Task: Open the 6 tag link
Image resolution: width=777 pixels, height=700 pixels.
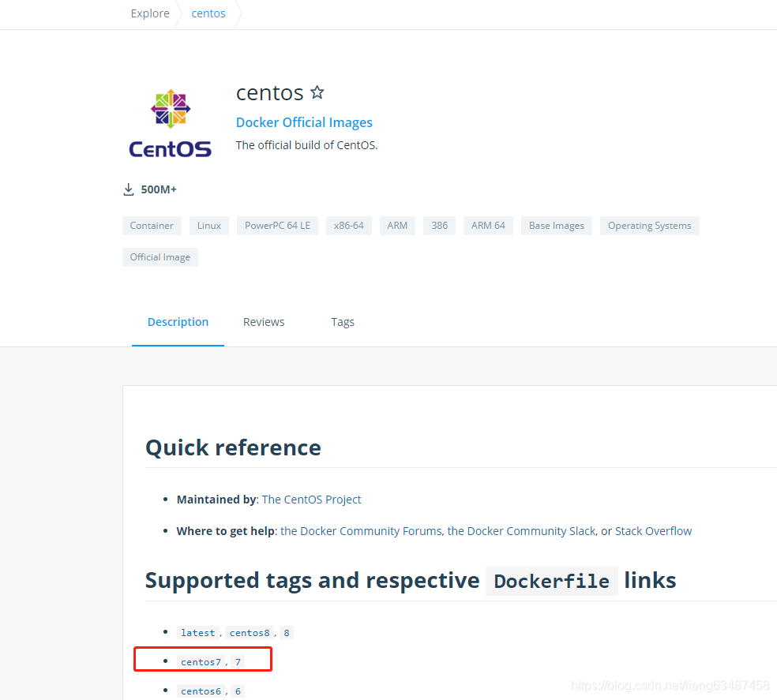Action: click(238, 691)
